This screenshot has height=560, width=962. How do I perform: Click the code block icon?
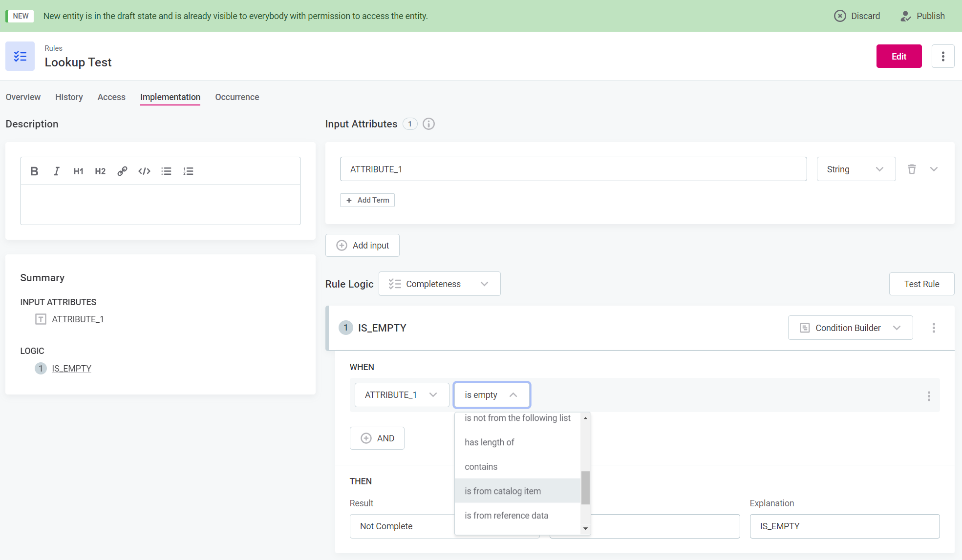coord(144,171)
